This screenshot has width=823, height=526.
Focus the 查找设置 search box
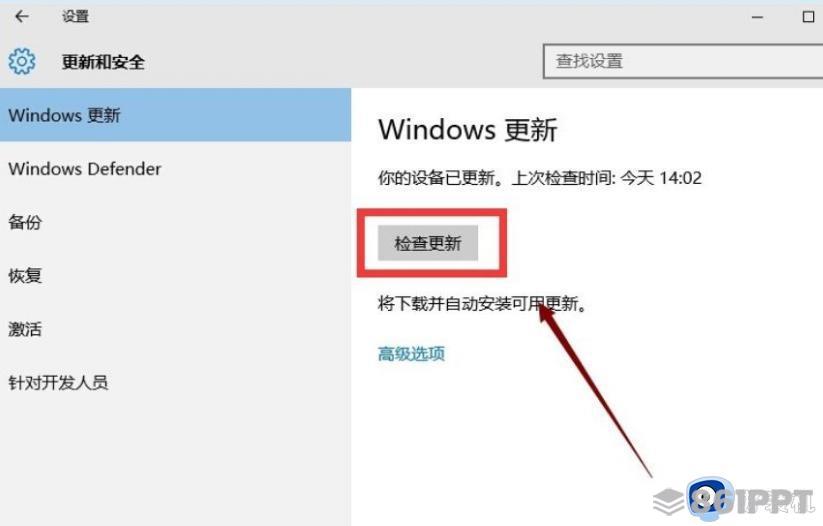683,61
